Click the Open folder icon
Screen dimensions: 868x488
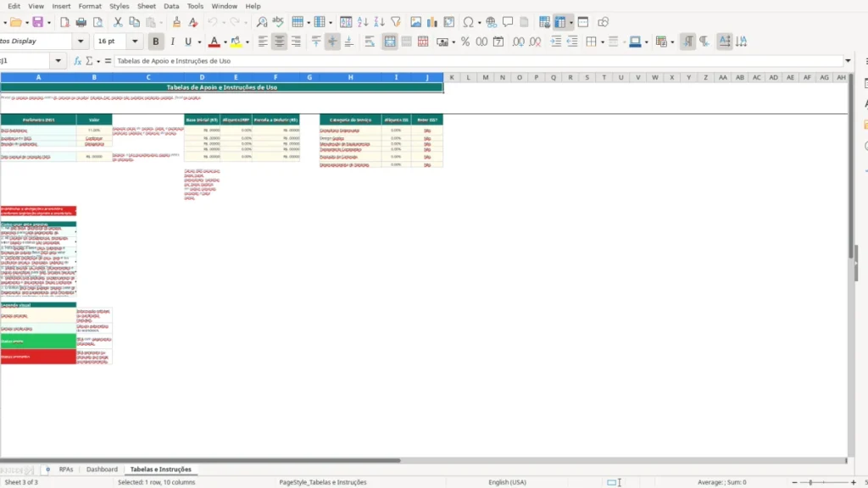tap(15, 22)
